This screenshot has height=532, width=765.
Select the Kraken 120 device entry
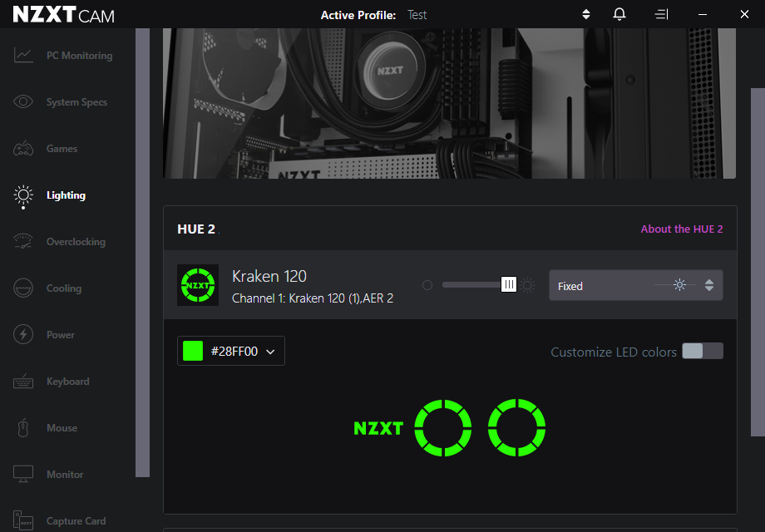pos(269,276)
